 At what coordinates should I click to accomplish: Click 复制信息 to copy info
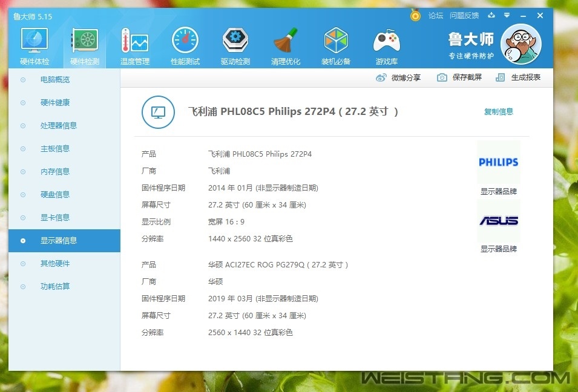click(x=498, y=112)
